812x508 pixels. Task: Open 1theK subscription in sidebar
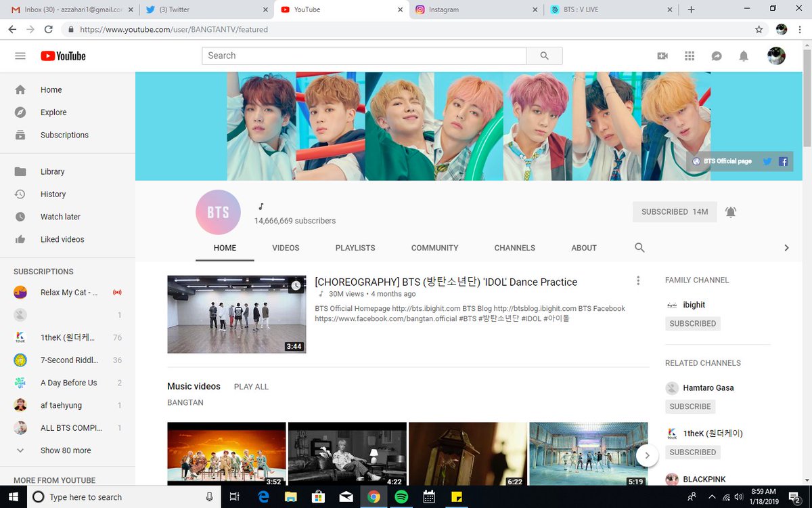point(68,337)
